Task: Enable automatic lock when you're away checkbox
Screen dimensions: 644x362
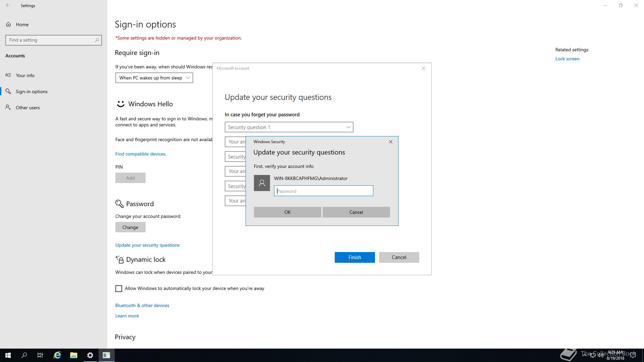Action: [119, 289]
